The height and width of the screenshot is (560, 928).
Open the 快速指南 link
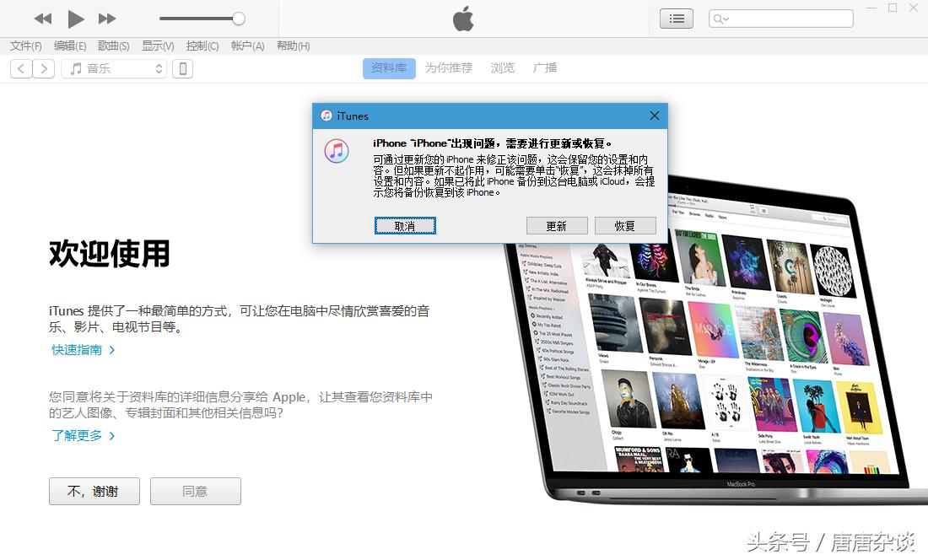click(x=83, y=350)
